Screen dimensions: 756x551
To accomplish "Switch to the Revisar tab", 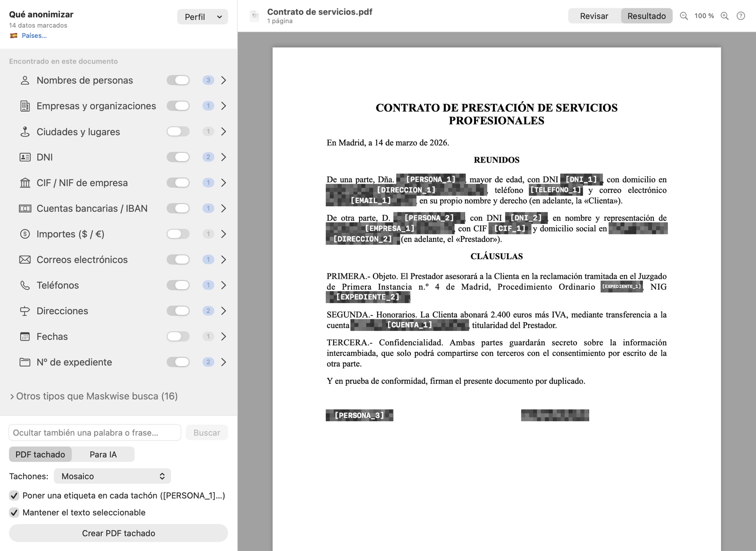I will [594, 16].
